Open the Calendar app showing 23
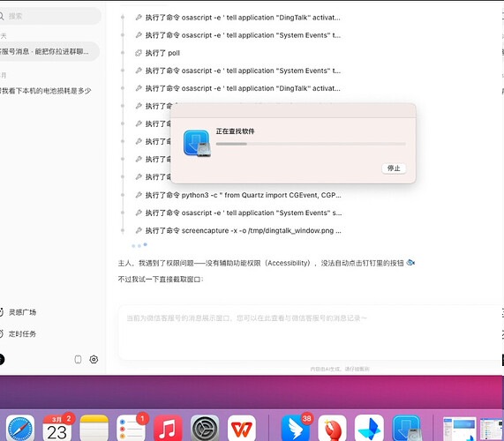Viewport: 504px width, 441px height. click(57, 429)
